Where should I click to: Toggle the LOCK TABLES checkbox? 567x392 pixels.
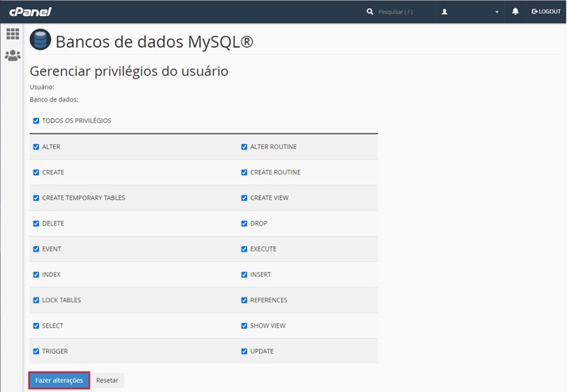(x=36, y=300)
